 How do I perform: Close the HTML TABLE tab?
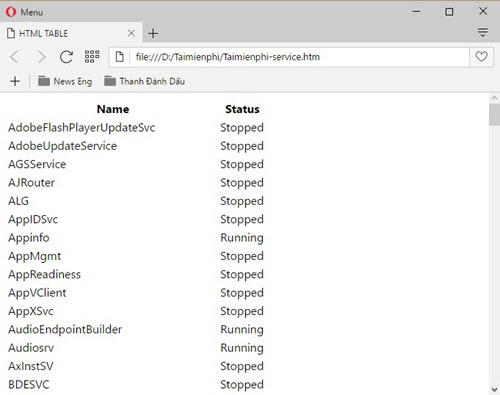[131, 33]
